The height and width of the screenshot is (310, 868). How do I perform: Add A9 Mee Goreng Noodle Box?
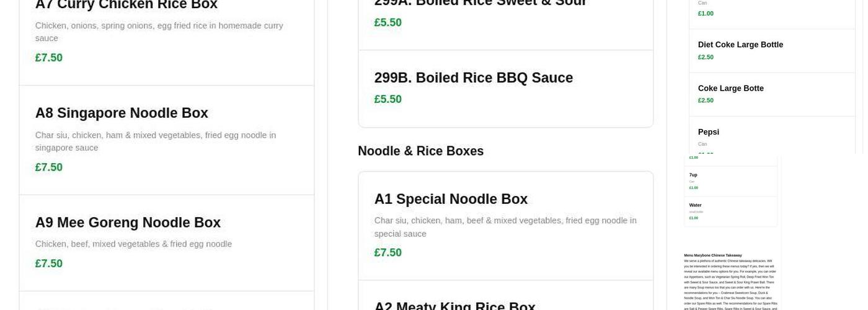pyautogui.click(x=128, y=223)
